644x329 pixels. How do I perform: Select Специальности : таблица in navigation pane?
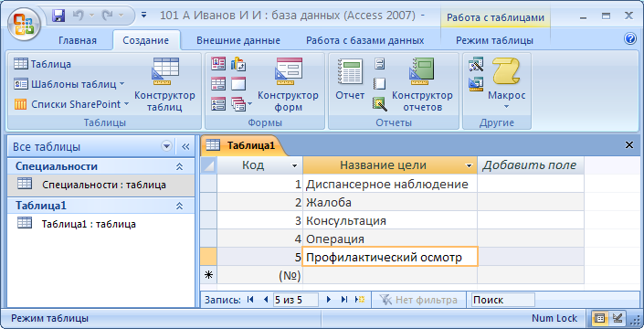pos(100,185)
